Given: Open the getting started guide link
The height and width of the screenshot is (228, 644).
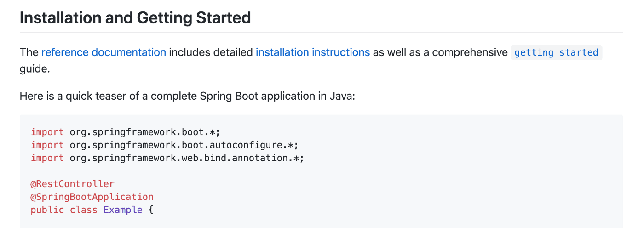Looking at the screenshot, I should (x=556, y=53).
